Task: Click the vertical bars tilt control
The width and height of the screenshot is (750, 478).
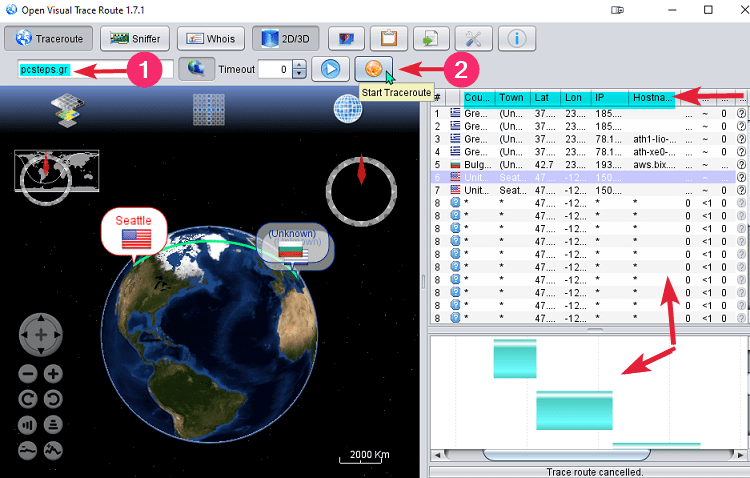Action: click(x=28, y=424)
